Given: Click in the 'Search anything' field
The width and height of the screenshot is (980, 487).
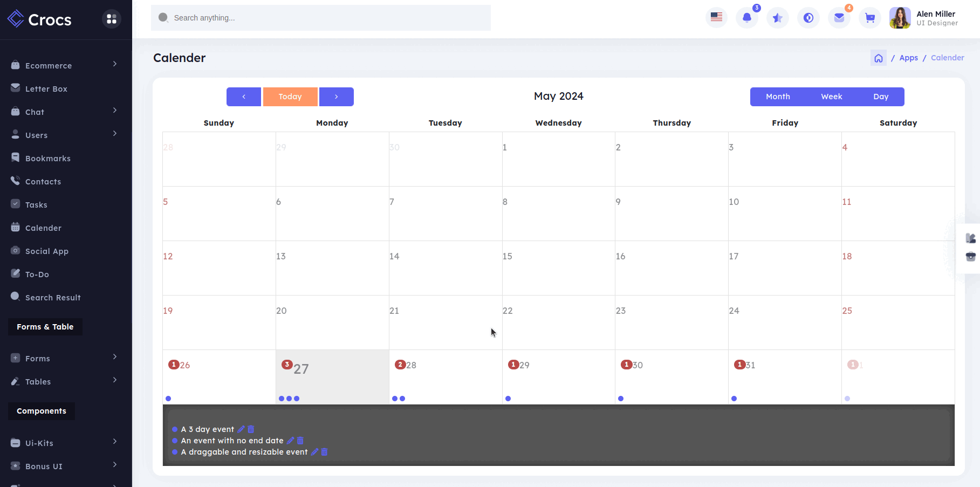Looking at the screenshot, I should click(329, 18).
